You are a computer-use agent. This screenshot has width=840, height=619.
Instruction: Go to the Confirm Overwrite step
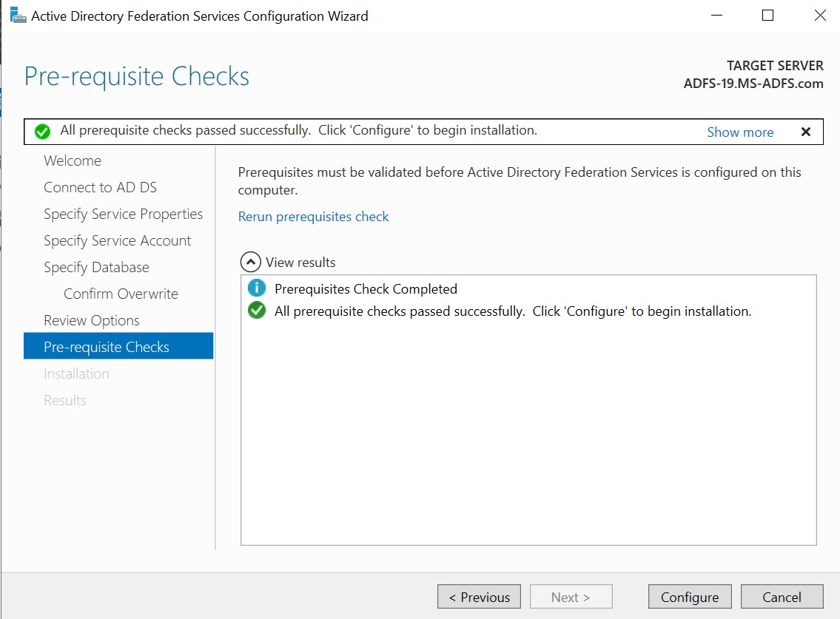click(x=121, y=294)
